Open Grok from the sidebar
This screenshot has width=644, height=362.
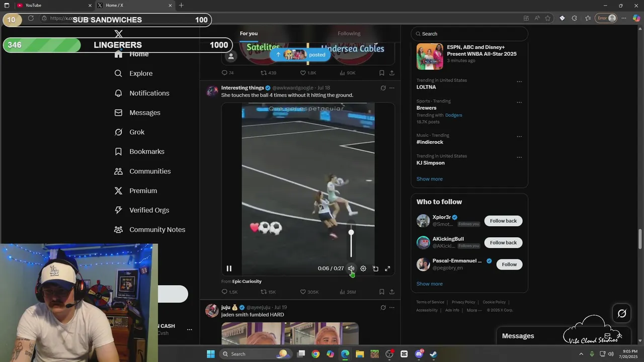tap(129, 132)
